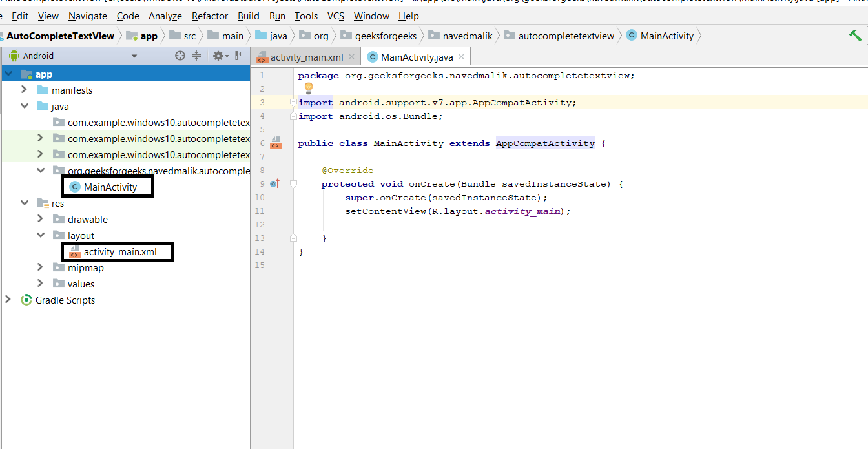Click the Hide project panel icon
Viewport: 868px width, 449px height.
tap(240, 56)
